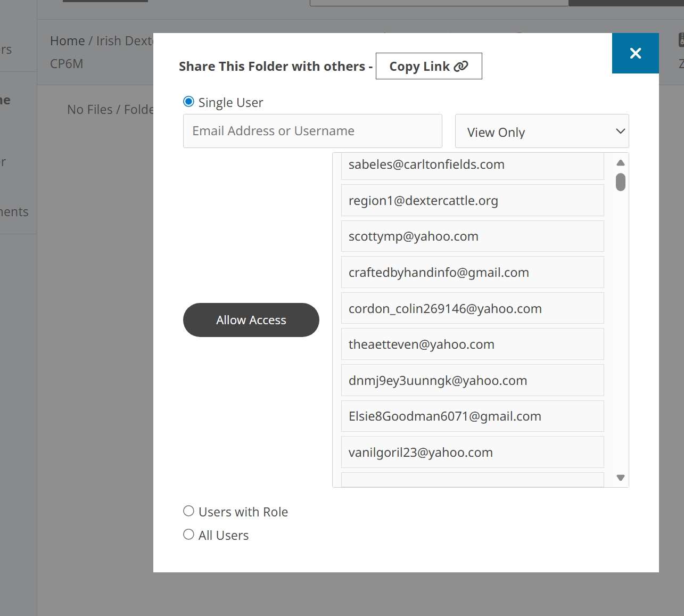This screenshot has width=684, height=616.
Task: Open the View Only permission dropdown
Action: tap(541, 132)
